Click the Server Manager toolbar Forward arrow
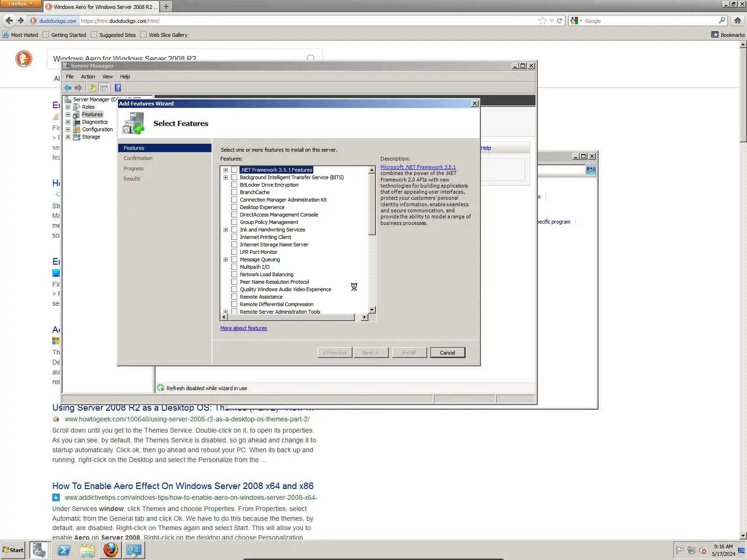The width and height of the screenshot is (747, 560). (x=78, y=88)
